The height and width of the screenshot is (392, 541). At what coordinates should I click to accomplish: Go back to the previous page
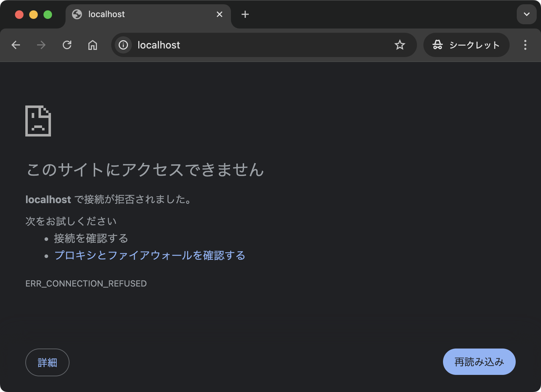click(16, 45)
